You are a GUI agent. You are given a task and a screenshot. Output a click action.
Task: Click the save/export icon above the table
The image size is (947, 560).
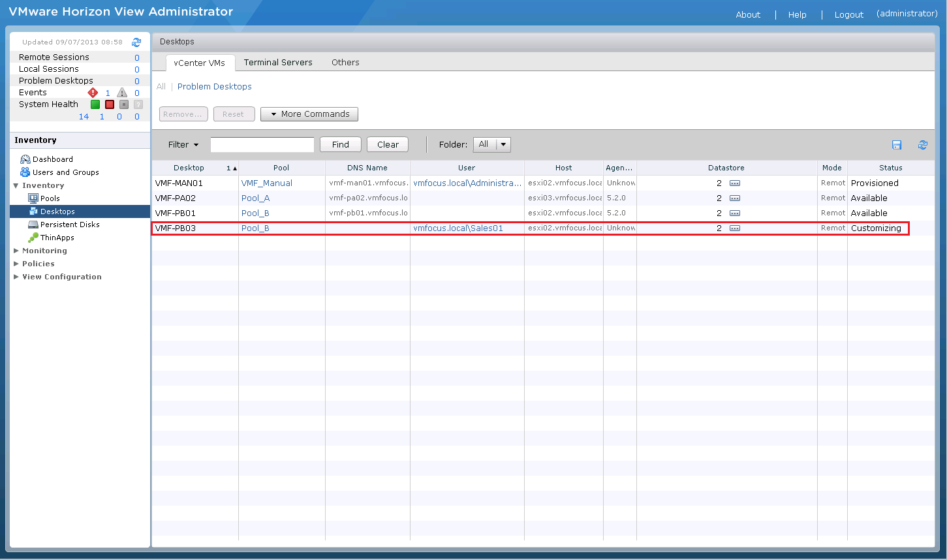[897, 145]
